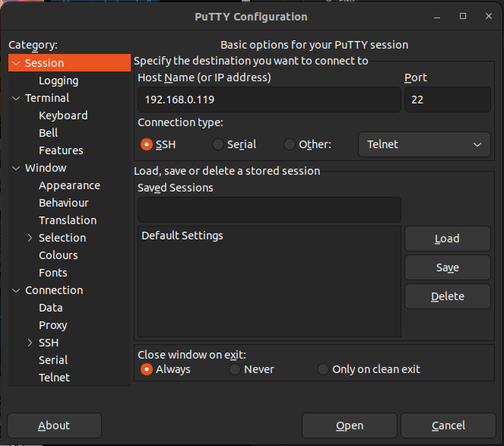Select the SSH connection type radio button
This screenshot has height=446, width=504.
click(147, 144)
